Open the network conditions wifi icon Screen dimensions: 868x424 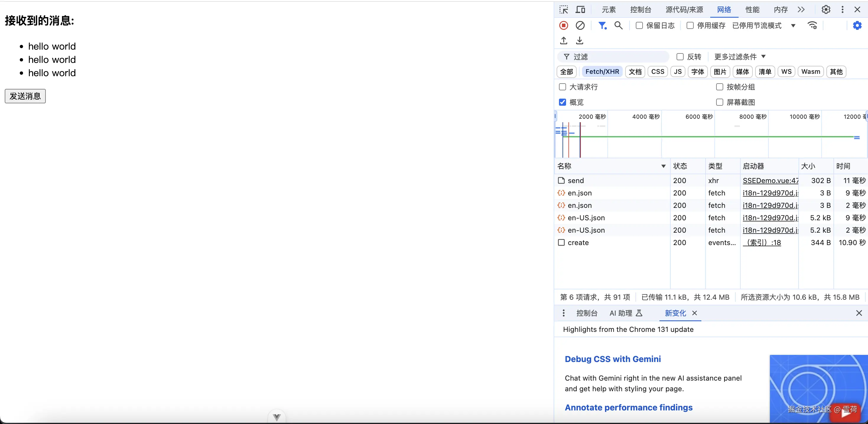(812, 26)
